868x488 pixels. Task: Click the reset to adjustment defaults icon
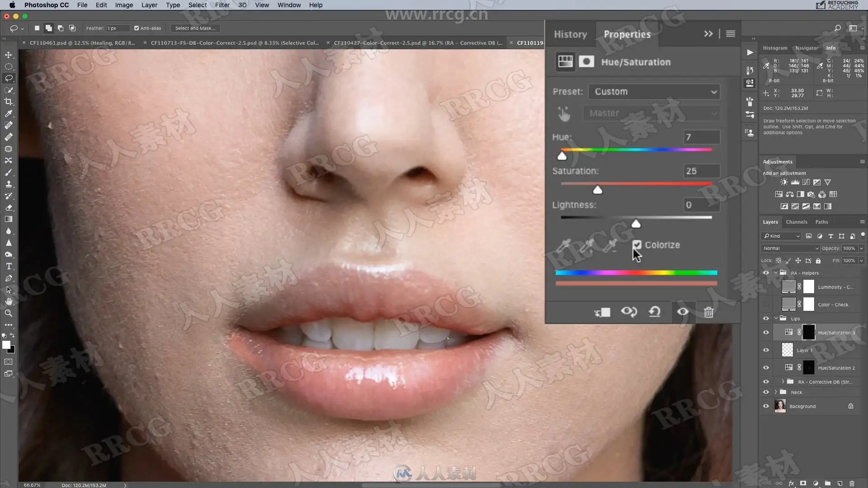click(655, 312)
